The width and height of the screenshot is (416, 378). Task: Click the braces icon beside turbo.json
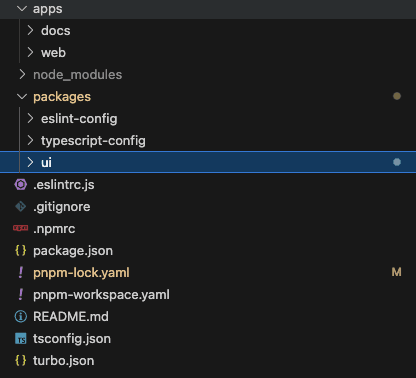point(21,360)
